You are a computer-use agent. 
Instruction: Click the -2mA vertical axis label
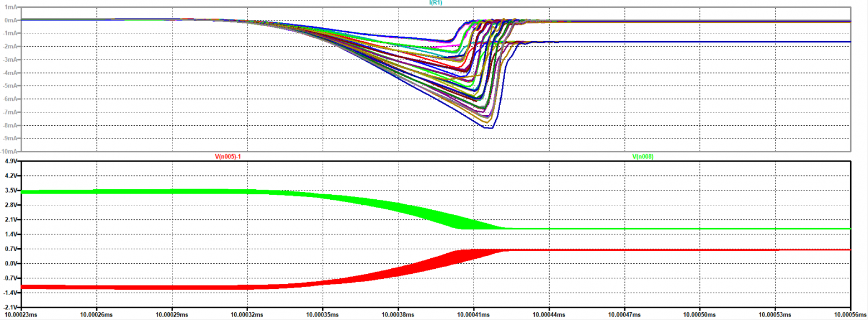coord(11,46)
